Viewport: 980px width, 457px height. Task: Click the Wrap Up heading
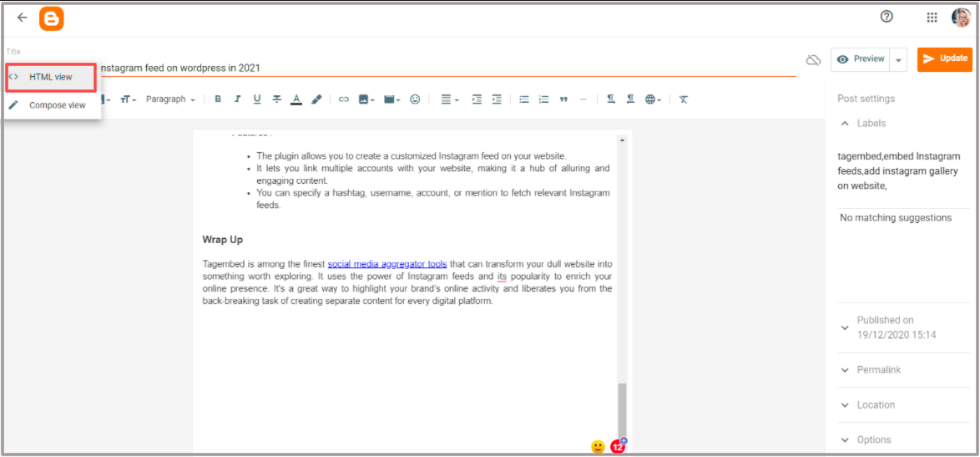(x=223, y=240)
